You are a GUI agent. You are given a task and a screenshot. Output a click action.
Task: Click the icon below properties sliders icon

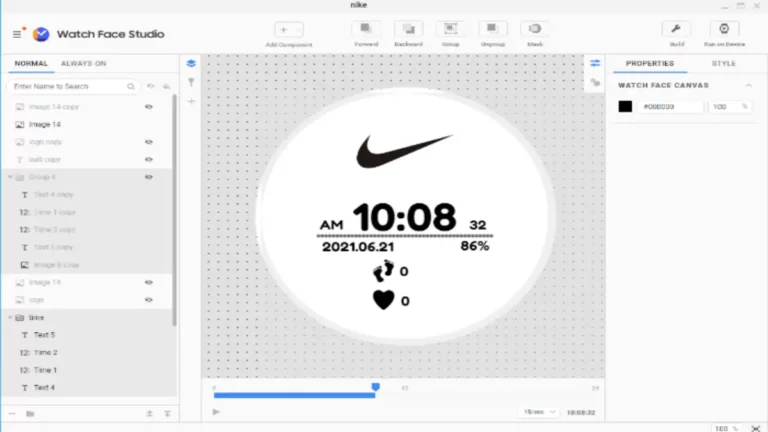[x=595, y=82]
